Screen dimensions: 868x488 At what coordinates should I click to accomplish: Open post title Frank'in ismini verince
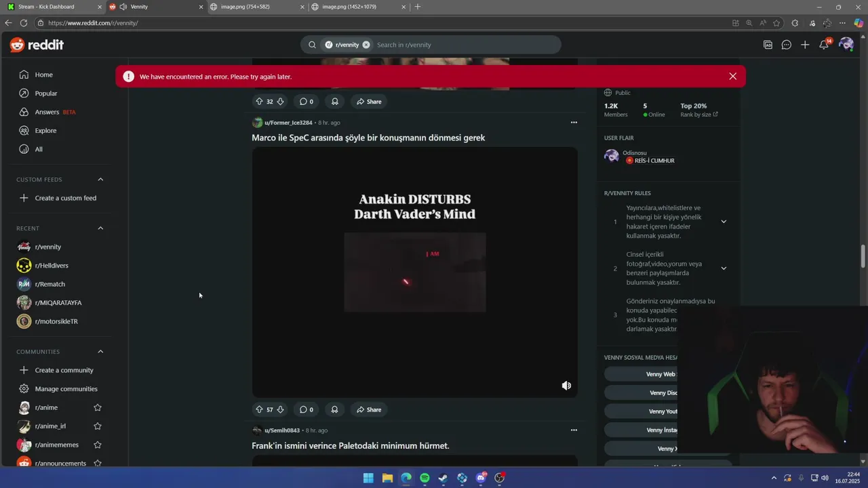click(x=351, y=446)
